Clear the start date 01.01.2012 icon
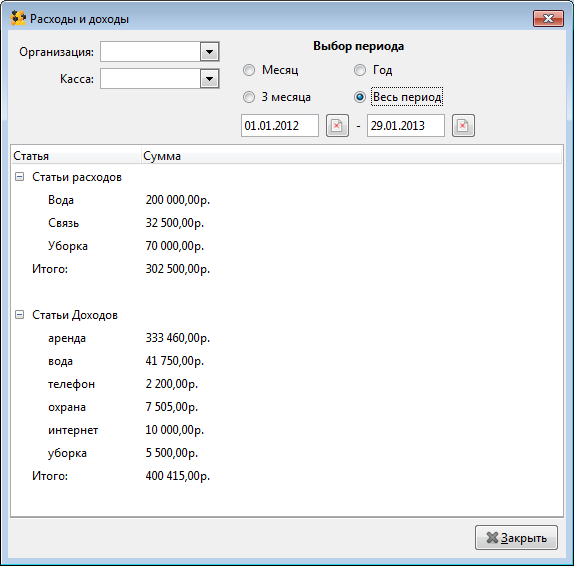 pos(337,126)
